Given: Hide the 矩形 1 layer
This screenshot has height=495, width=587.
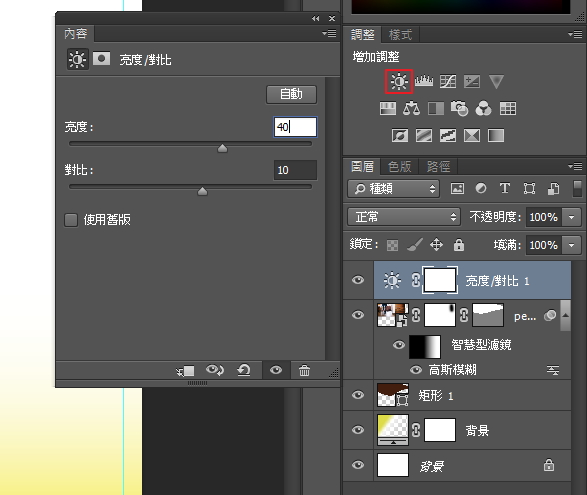Looking at the screenshot, I should point(358,395).
